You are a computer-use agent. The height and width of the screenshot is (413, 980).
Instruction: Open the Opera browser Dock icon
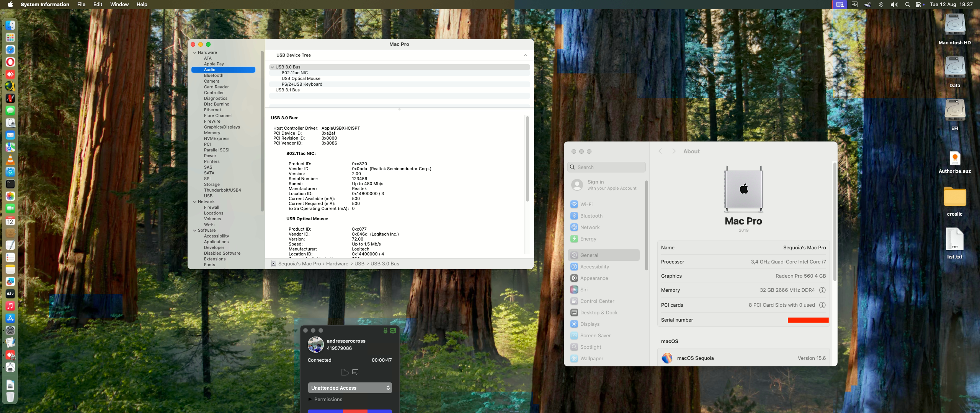[10, 62]
